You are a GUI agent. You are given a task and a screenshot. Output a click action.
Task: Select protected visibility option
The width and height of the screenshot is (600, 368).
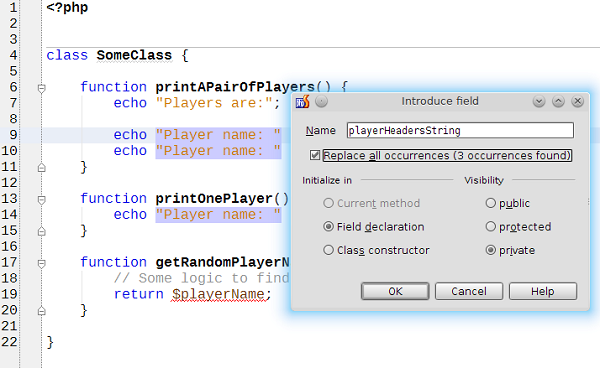click(491, 227)
